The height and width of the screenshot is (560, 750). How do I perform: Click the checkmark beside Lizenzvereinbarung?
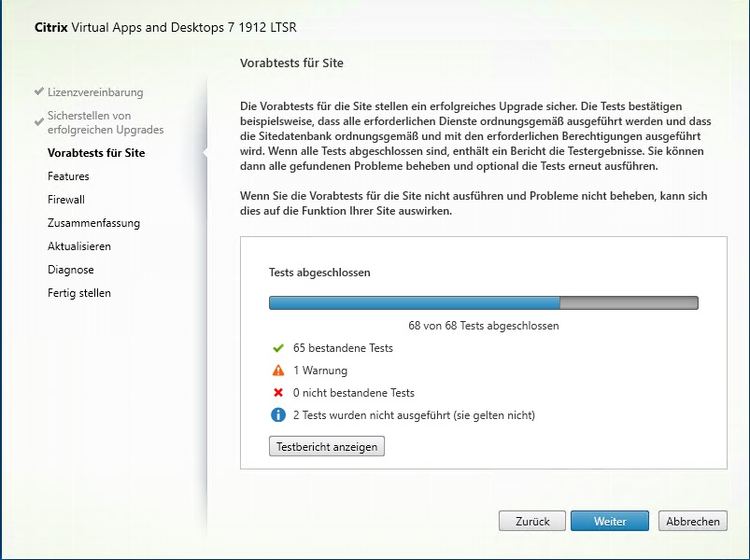click(39, 91)
